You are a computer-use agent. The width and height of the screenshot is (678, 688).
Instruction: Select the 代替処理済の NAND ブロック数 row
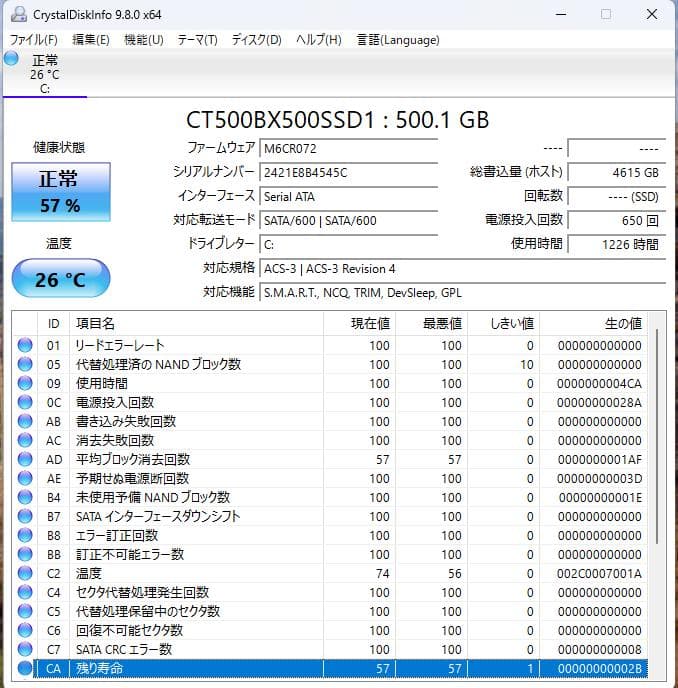(x=330, y=364)
